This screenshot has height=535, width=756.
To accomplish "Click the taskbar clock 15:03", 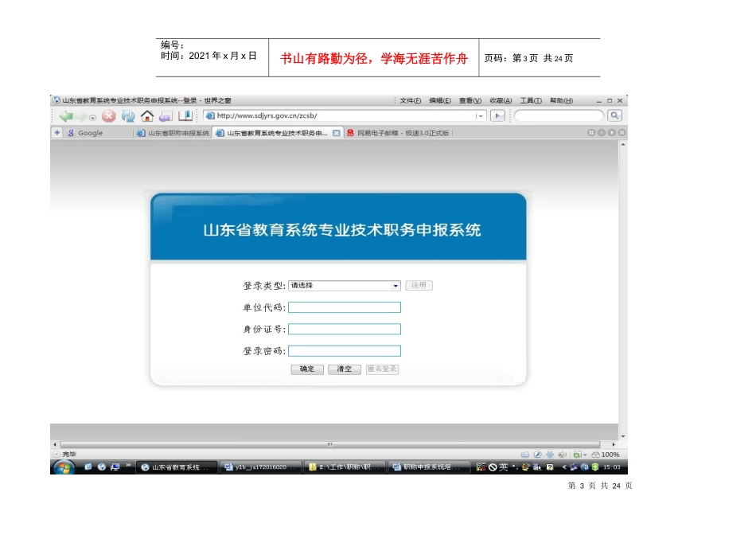I will click(612, 467).
